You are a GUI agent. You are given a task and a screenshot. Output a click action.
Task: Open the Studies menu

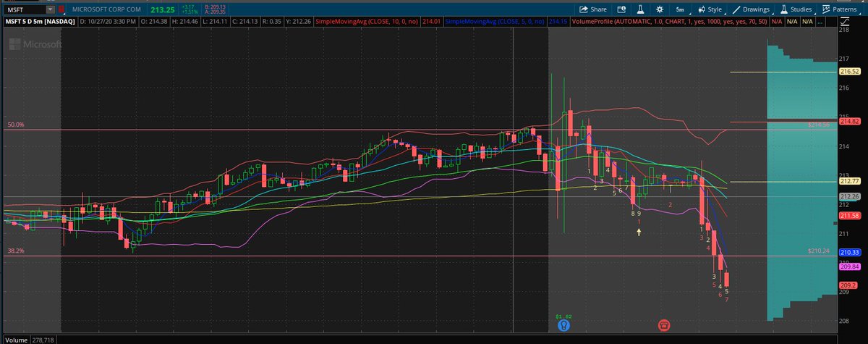(x=796, y=9)
